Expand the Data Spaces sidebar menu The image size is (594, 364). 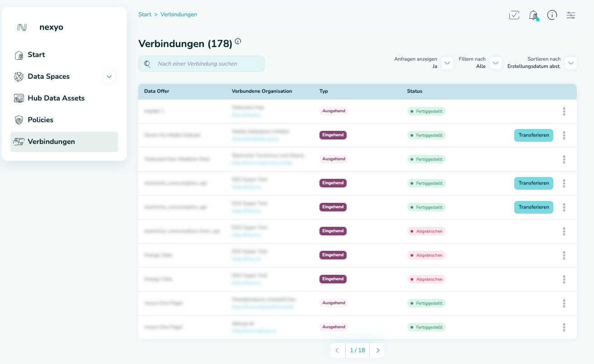click(109, 77)
